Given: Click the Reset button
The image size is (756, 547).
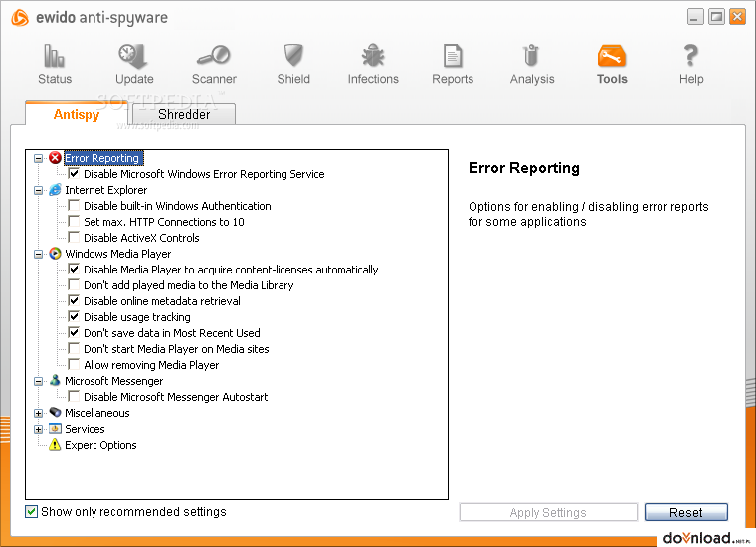Looking at the screenshot, I should tap(685, 512).
